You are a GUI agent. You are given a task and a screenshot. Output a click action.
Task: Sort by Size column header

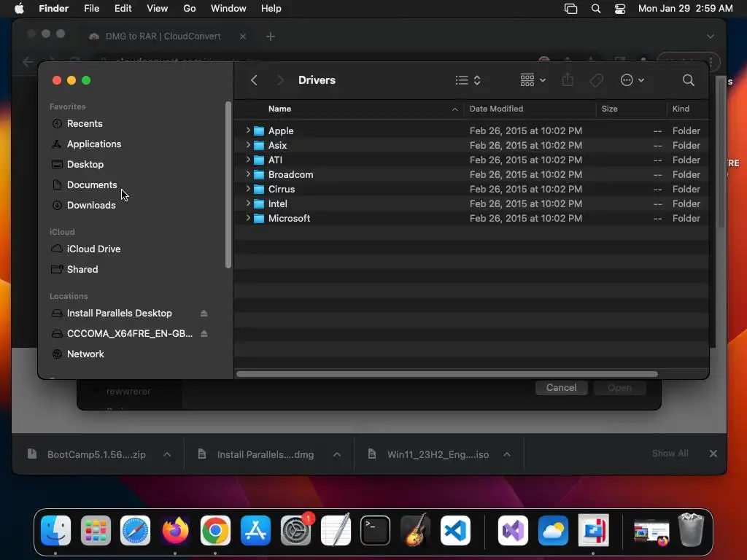[x=609, y=109]
